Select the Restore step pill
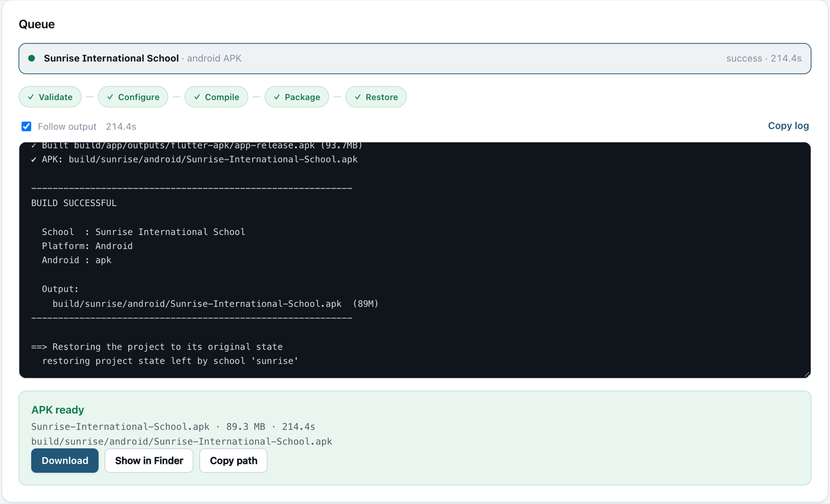830x504 pixels. 376,97
